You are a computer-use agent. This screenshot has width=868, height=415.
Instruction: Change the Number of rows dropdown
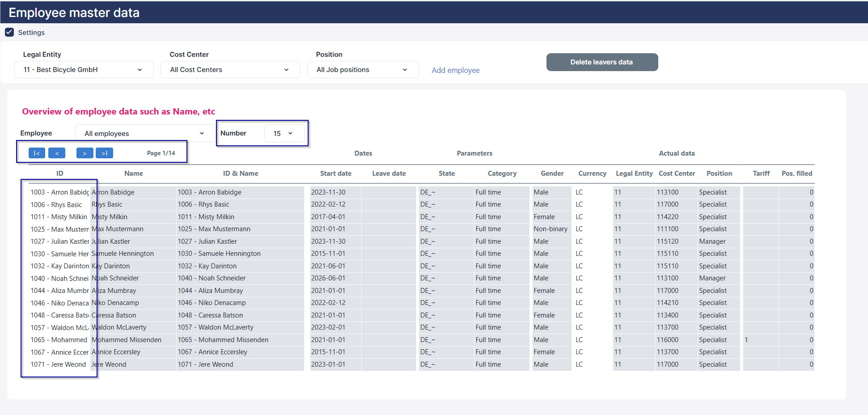point(284,133)
